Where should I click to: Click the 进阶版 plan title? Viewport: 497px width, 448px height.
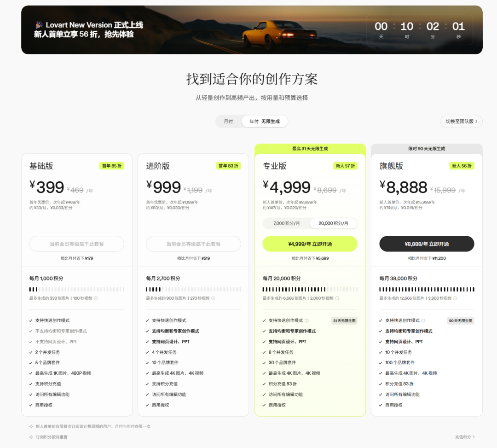[x=158, y=166]
